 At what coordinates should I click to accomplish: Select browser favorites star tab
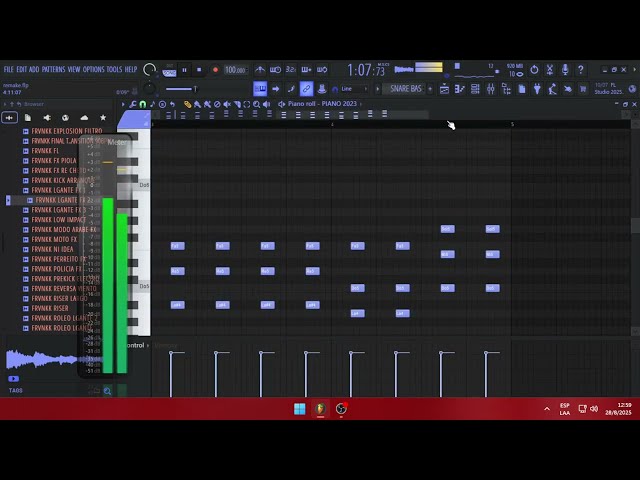[103, 118]
